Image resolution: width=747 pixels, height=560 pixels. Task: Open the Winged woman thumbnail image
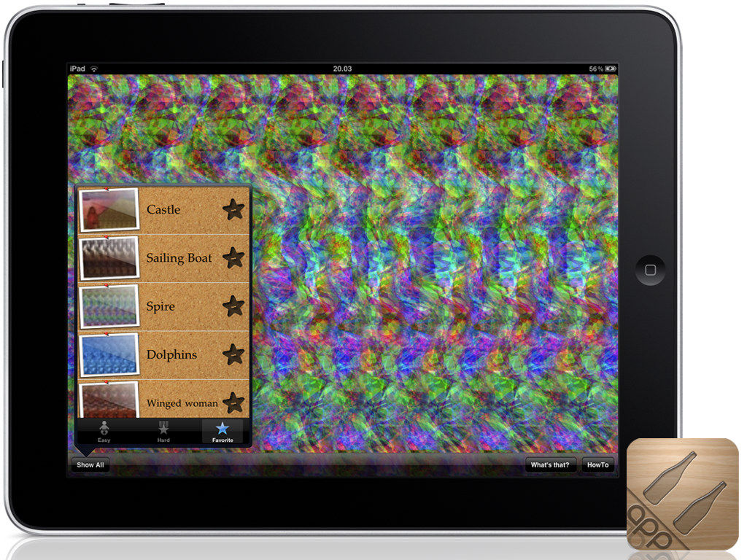(109, 400)
